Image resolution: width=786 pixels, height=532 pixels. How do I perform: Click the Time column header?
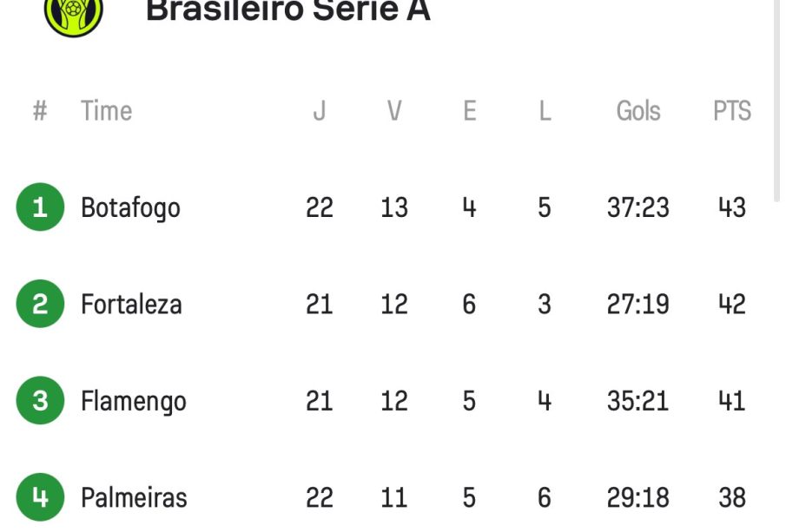pyautogui.click(x=106, y=111)
